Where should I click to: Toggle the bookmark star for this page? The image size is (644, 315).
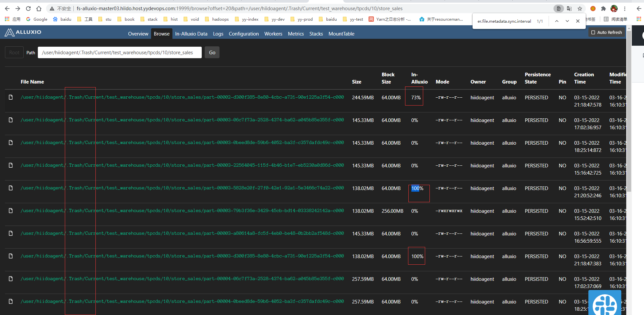580,9
